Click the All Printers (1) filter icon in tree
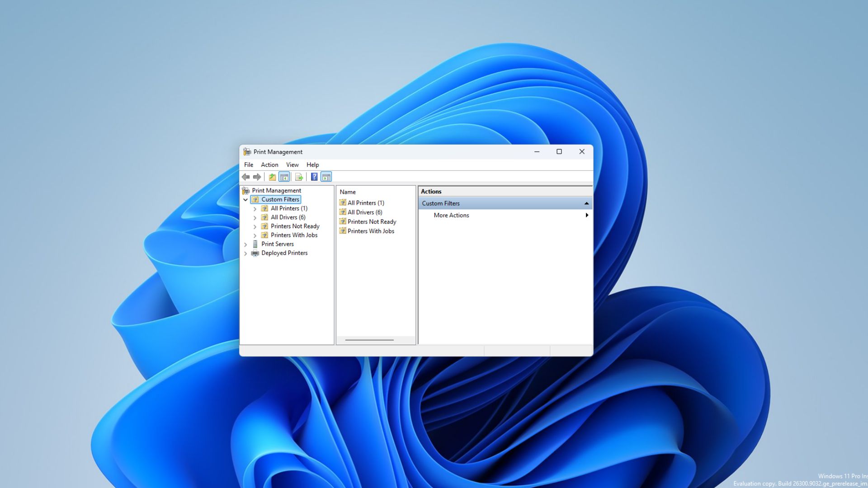868x488 pixels. [265, 208]
